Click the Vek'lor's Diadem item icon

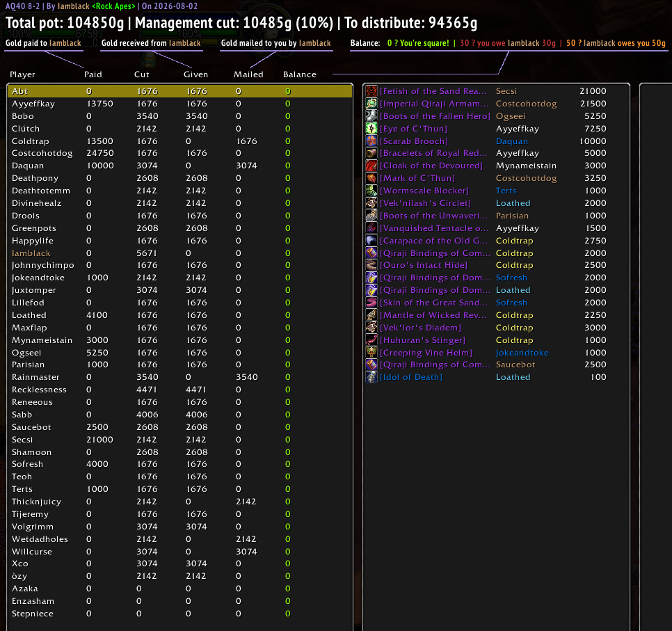pyautogui.click(x=371, y=327)
